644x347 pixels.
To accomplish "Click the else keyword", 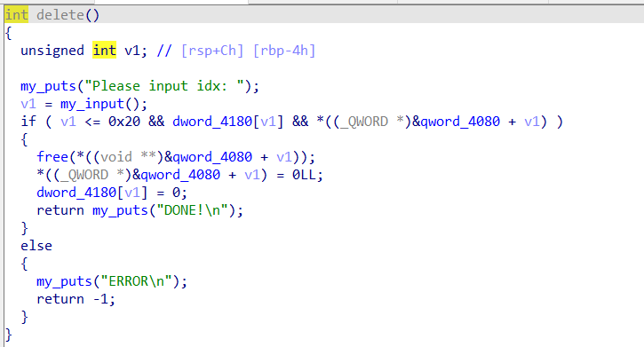I will pyautogui.click(x=36, y=246).
